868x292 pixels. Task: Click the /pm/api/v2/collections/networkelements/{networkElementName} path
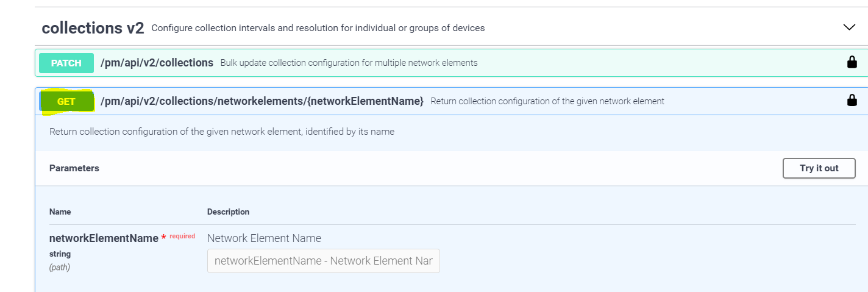pos(262,101)
